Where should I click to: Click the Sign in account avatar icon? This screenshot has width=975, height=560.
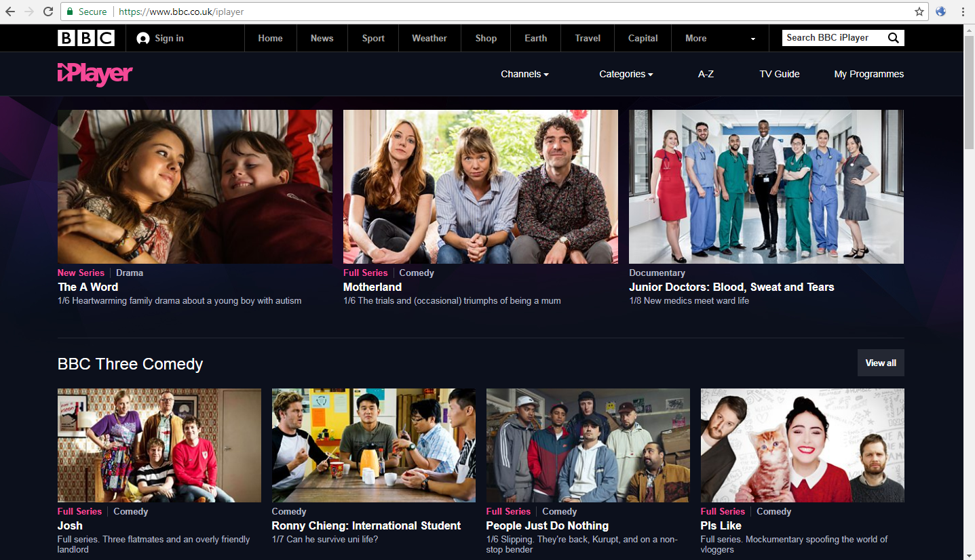142,39
